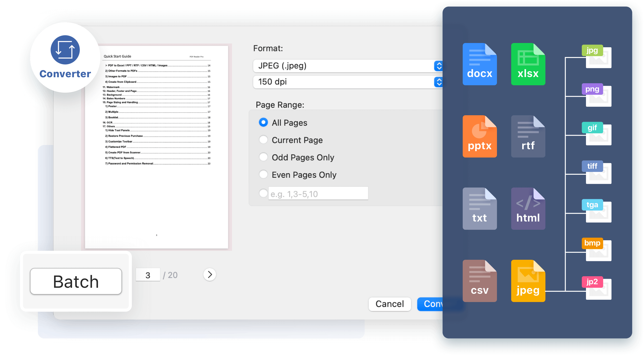Select the html format icon
This screenshot has height=355, width=644.
tap(528, 208)
